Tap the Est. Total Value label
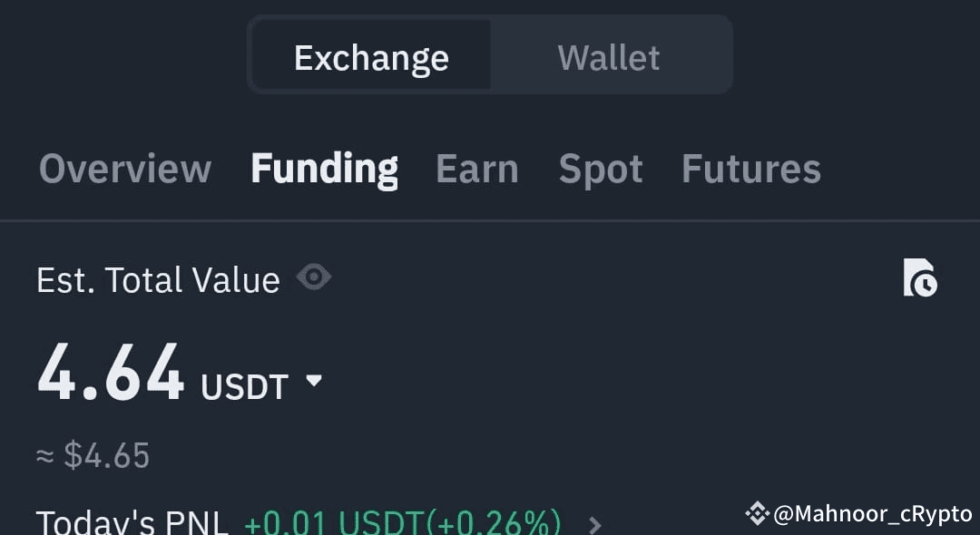The image size is (980, 535). pyautogui.click(x=158, y=280)
